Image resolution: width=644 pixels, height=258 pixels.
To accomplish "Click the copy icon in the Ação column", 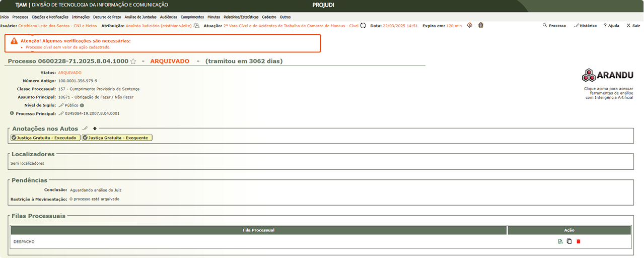I will [569, 241].
